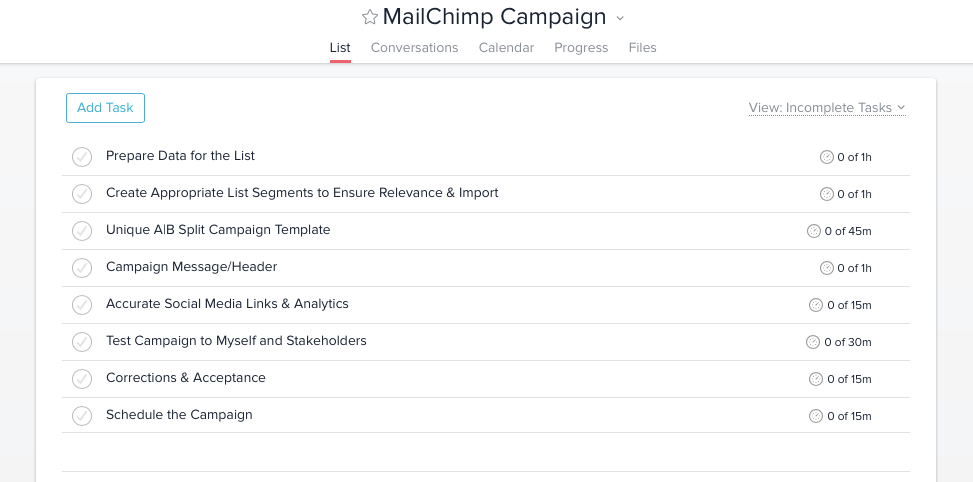
Task: Click the Add Task button
Action: [x=105, y=108]
